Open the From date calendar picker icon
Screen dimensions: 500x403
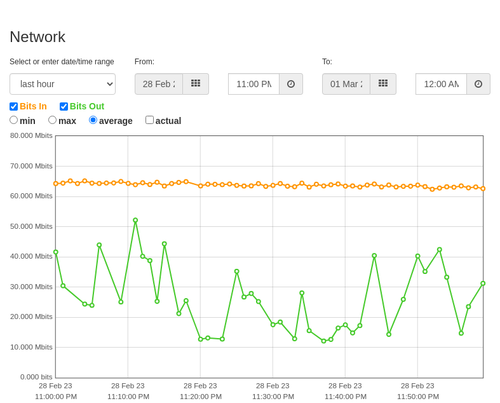[x=196, y=84]
